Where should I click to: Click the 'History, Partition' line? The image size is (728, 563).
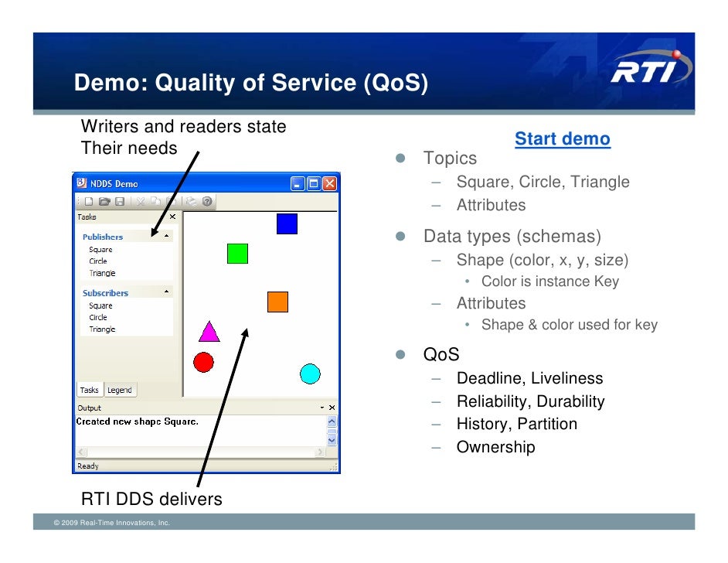(517, 424)
